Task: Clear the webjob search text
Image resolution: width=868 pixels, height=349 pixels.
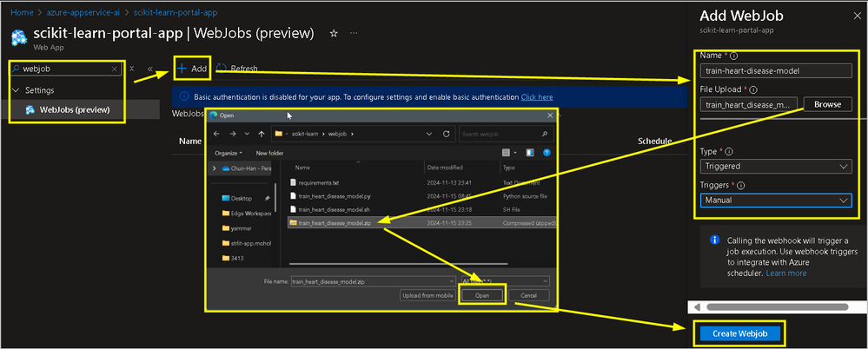Action: tap(114, 69)
